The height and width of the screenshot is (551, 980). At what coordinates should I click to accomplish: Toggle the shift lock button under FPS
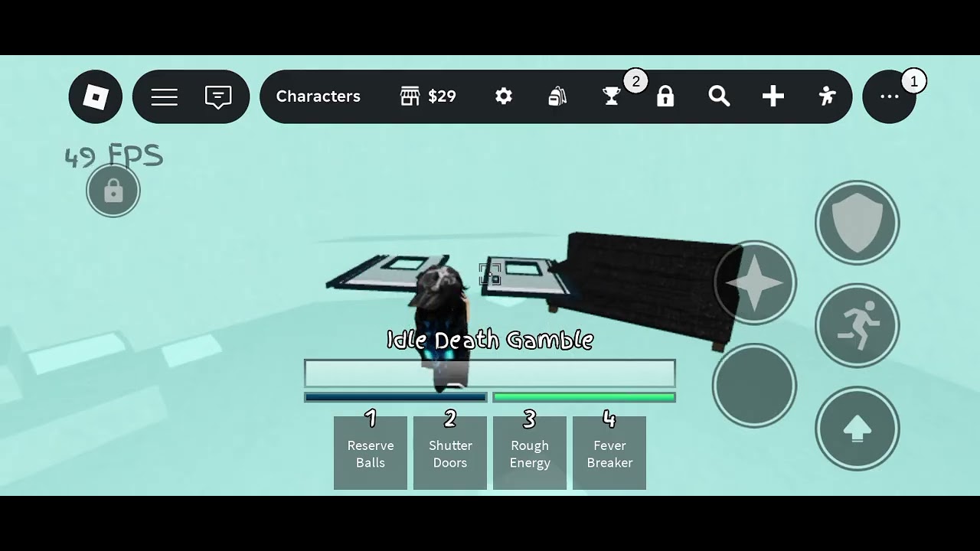(x=113, y=191)
